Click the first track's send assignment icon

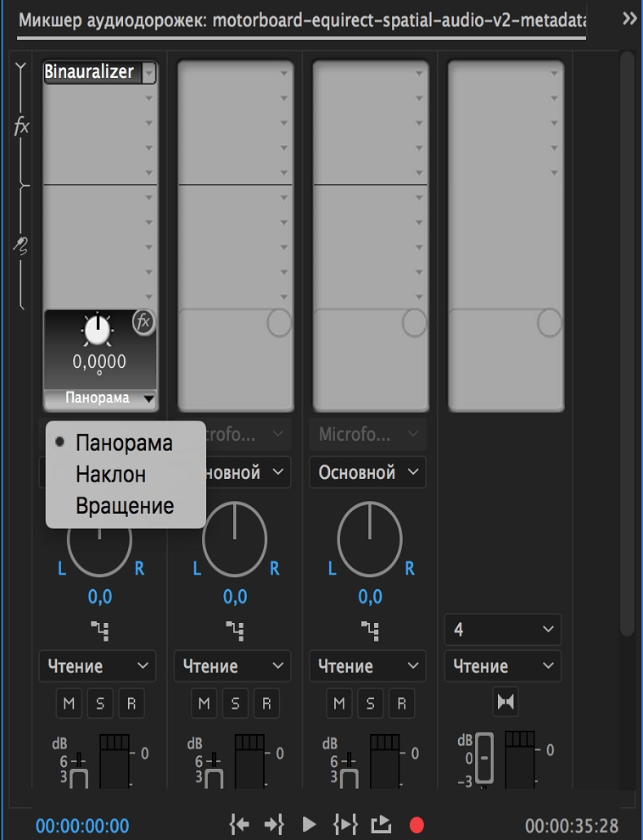click(100, 631)
